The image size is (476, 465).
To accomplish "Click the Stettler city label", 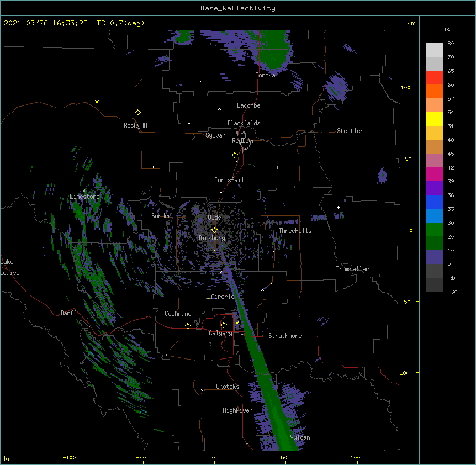I will [350, 131].
